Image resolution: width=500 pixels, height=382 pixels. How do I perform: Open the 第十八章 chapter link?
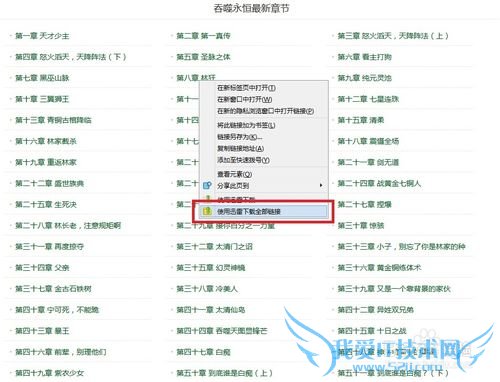(368, 141)
